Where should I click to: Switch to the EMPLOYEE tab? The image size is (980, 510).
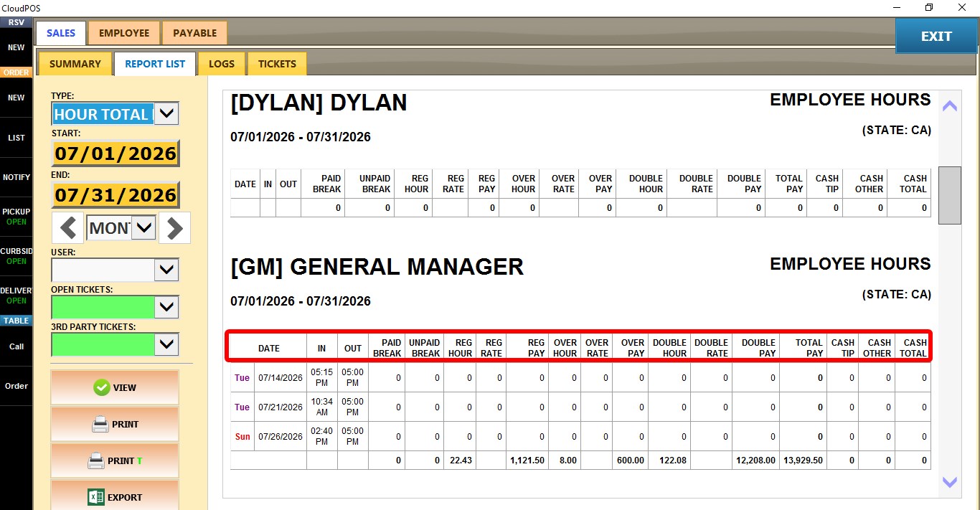coord(124,33)
